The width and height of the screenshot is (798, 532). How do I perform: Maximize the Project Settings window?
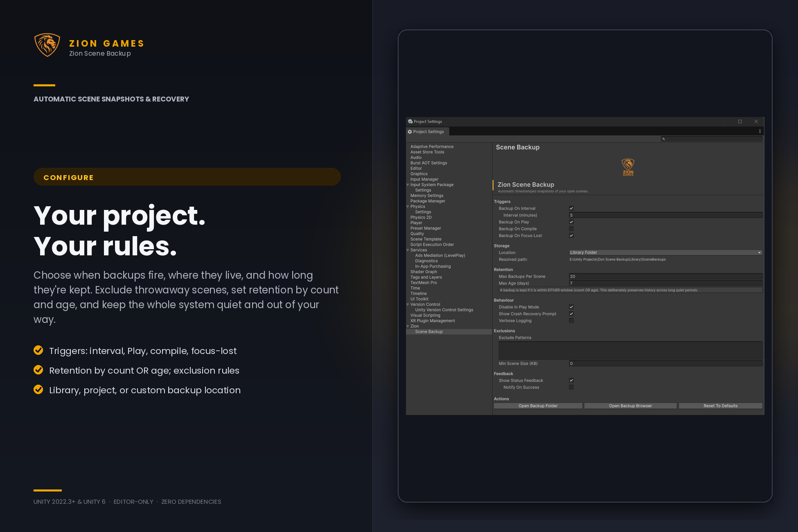pos(740,122)
